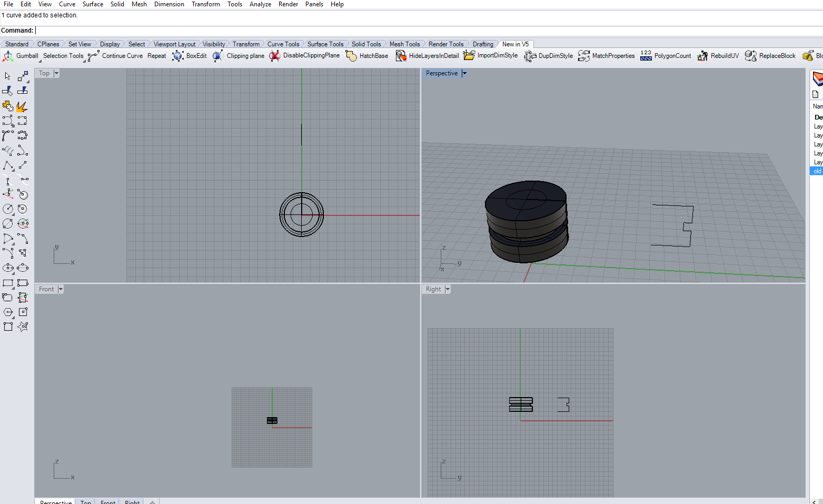Screen dimensions: 823x504
Task: Select the Helix curve tool
Action: coord(7,151)
